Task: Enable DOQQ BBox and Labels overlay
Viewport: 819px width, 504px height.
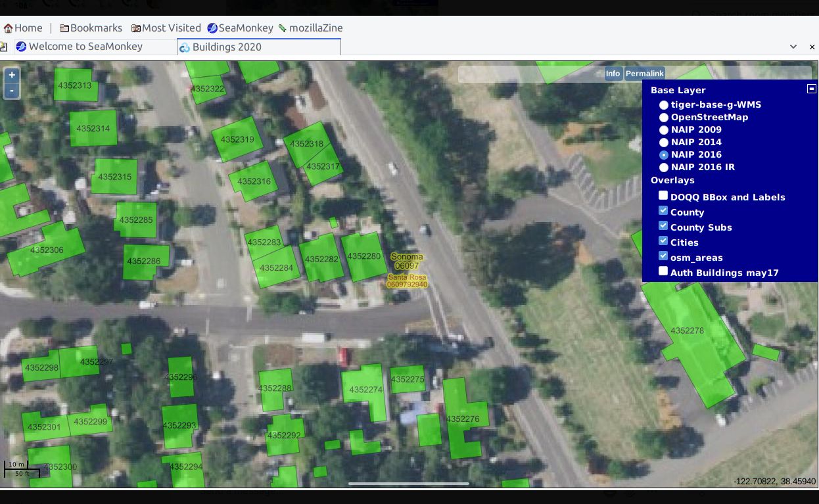Action: tap(663, 196)
